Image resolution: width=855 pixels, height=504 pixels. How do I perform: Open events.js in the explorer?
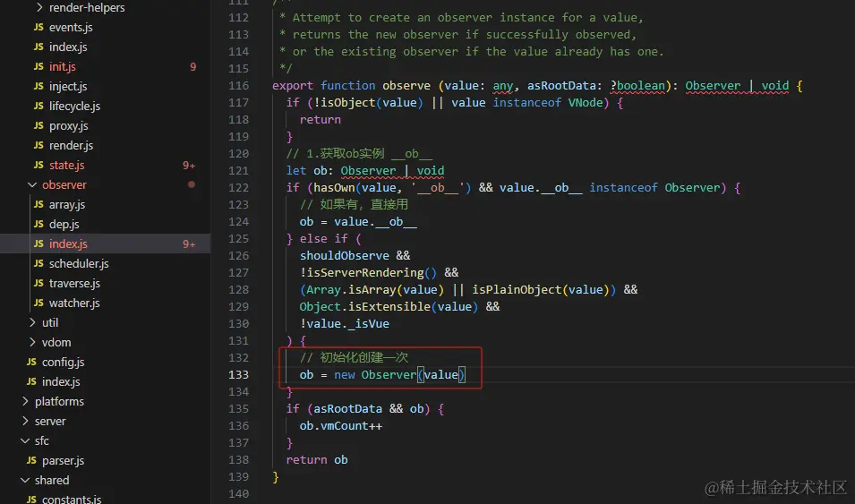point(71,27)
